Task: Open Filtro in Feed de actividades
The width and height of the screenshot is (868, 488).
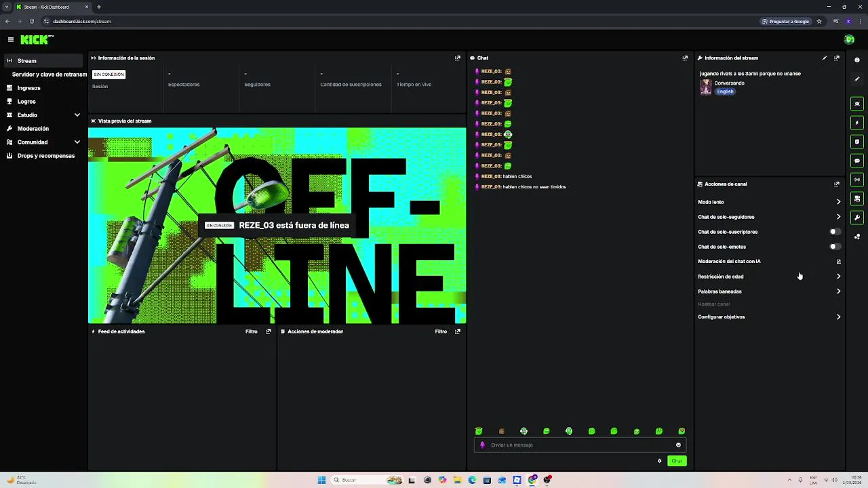Action: coord(252,331)
